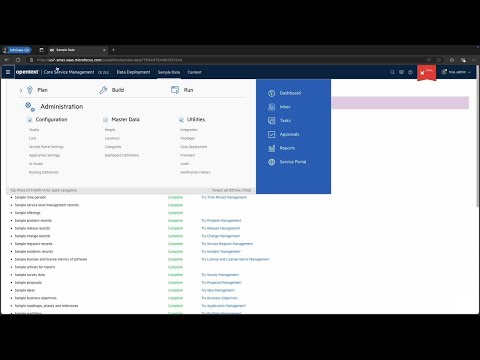Click the page vertical scrollbar
480x360 pixels.
(477, 140)
